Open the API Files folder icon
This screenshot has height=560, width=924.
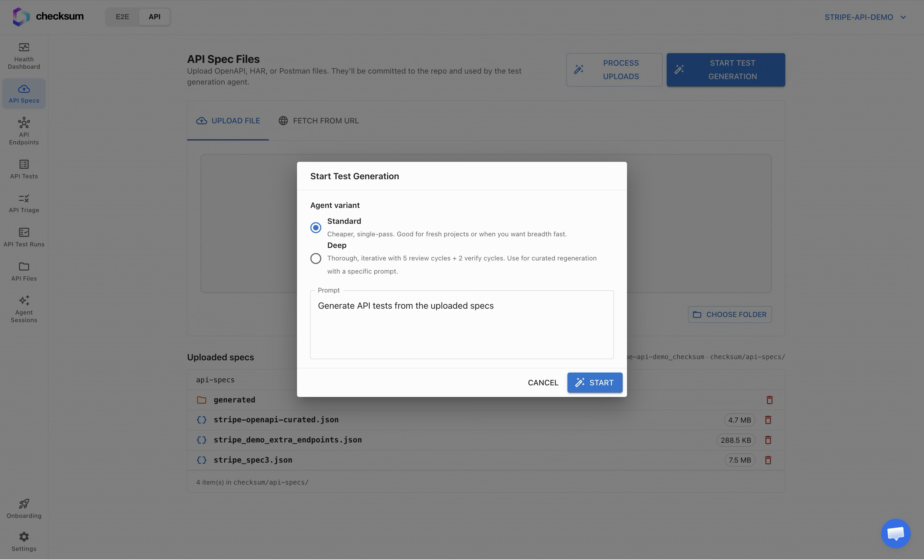[24, 267]
